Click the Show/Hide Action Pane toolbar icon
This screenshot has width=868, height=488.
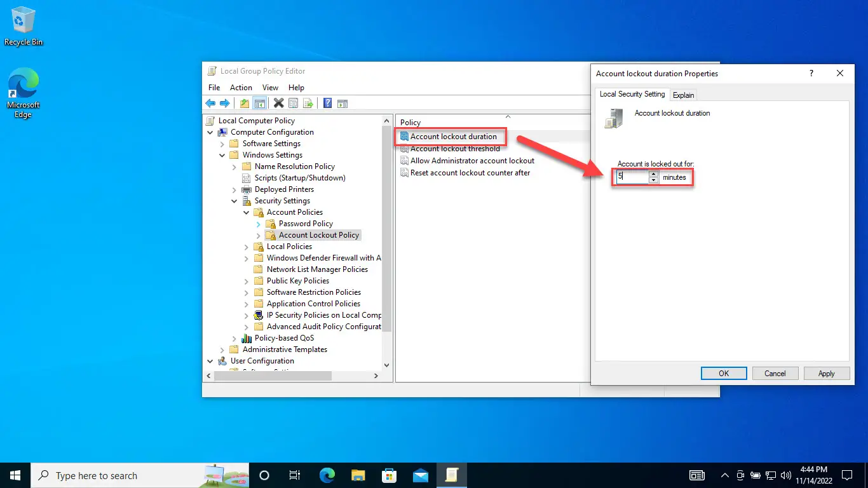(342, 103)
